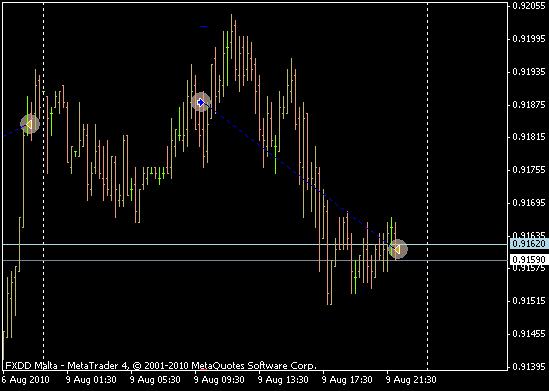Select the gray horizontal line at 0.91590
This screenshot has width=549, height=391.
coord(255,260)
